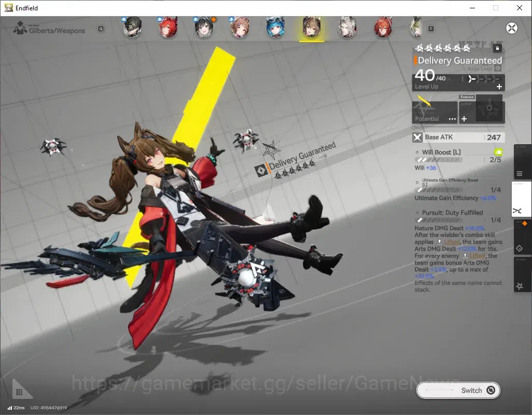Select the brown-haired operator with pink hairclip
Viewport: 532px width, 415px height.
(x=240, y=27)
